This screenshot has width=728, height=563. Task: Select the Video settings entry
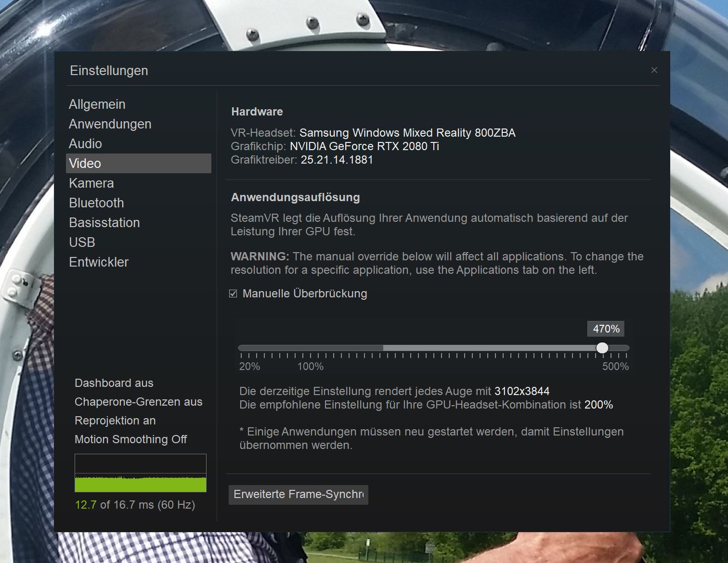[x=139, y=164]
